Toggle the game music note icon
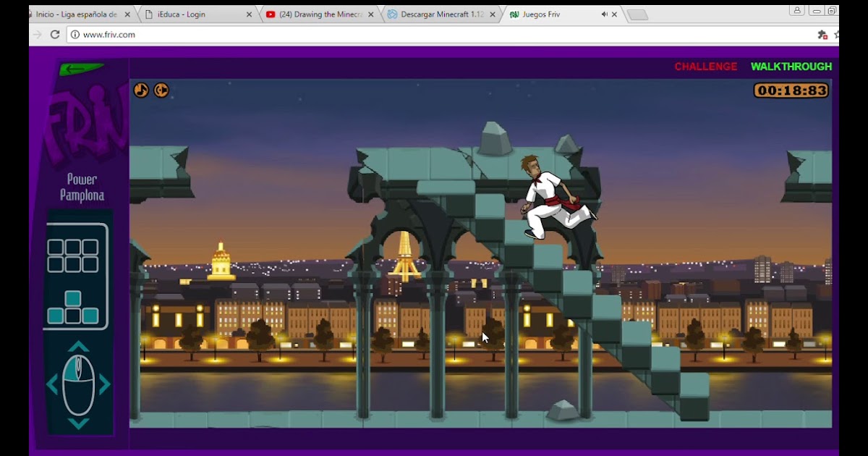This screenshot has height=456, width=868. click(x=141, y=90)
